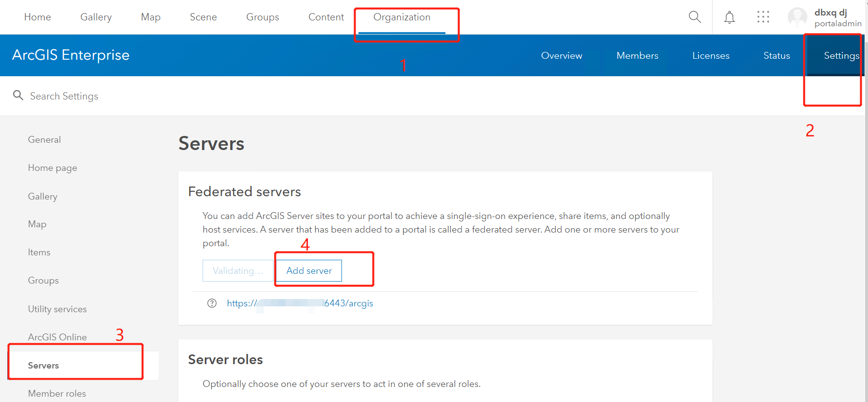Screen dimensions: 868x402
Task: Click the user profile avatar icon
Action: pos(798,17)
